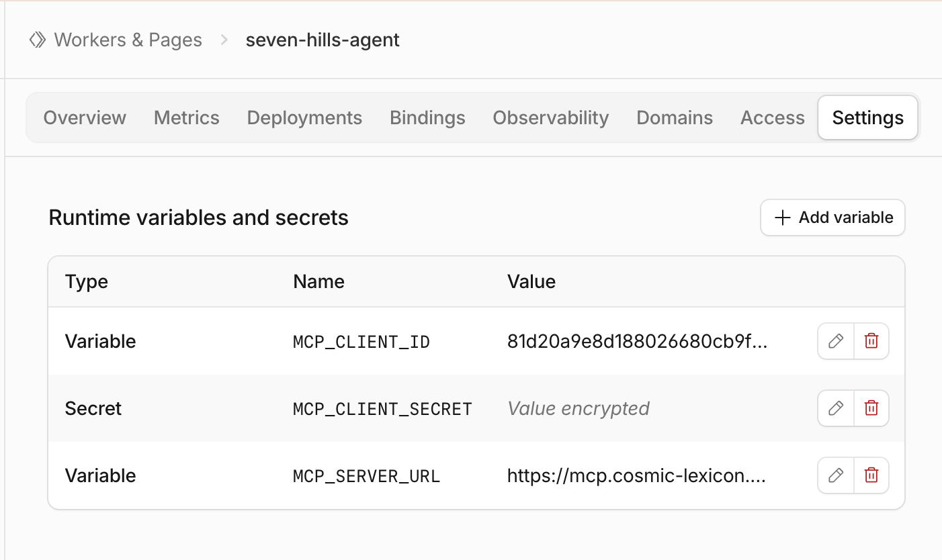942x560 pixels.
Task: Open the Overview tab
Action: coord(85,118)
